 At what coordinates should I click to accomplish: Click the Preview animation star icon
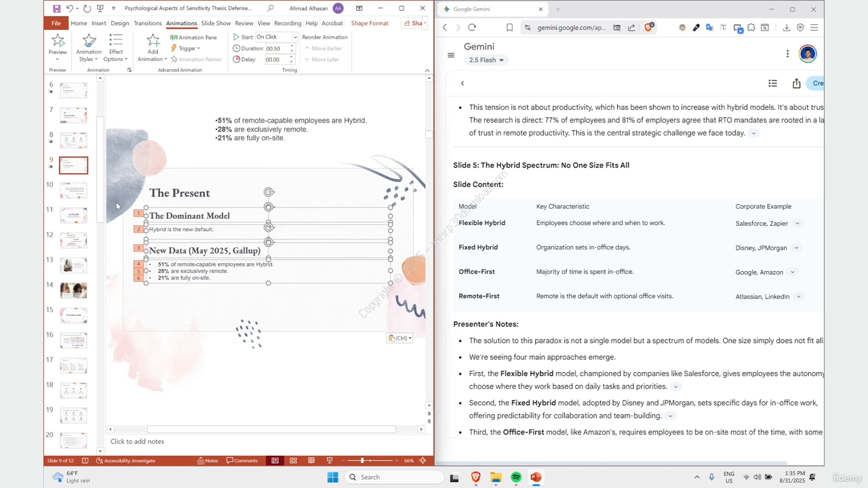click(58, 41)
